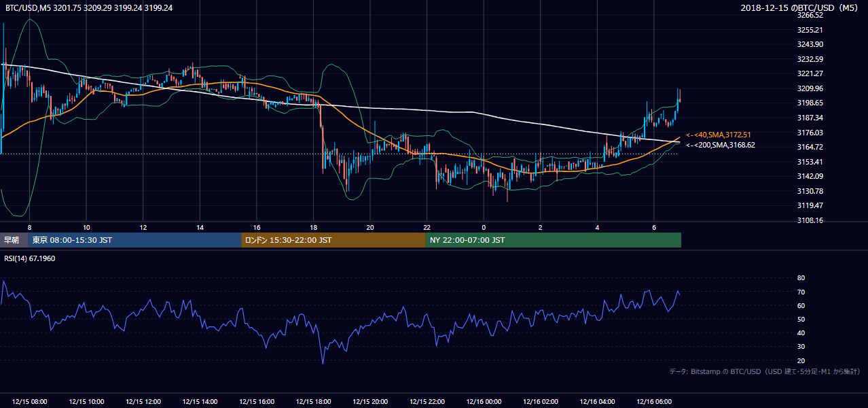Viewport: 868px width, 408px height.
Task: Click the bottom date label 12/15 16:00
Action: (x=256, y=402)
